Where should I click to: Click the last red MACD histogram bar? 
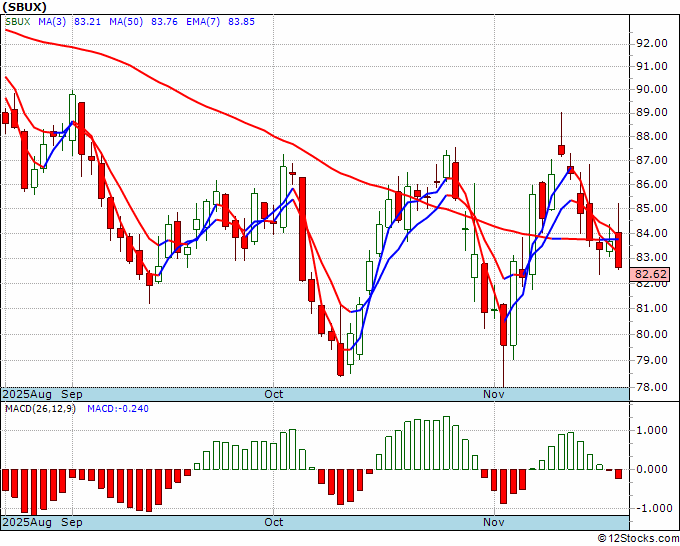point(618,474)
